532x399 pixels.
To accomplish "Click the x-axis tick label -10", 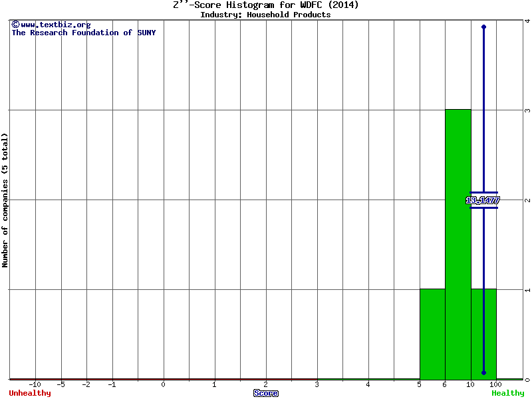I will tap(35, 384).
